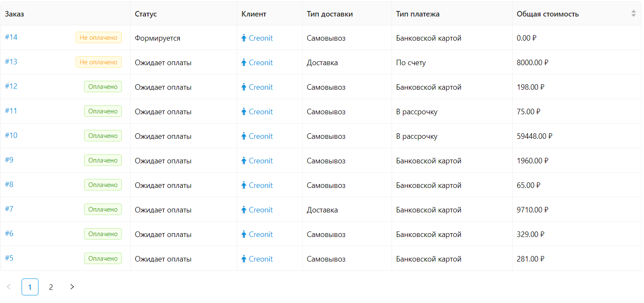Click the person icon in order #14 row

point(244,38)
